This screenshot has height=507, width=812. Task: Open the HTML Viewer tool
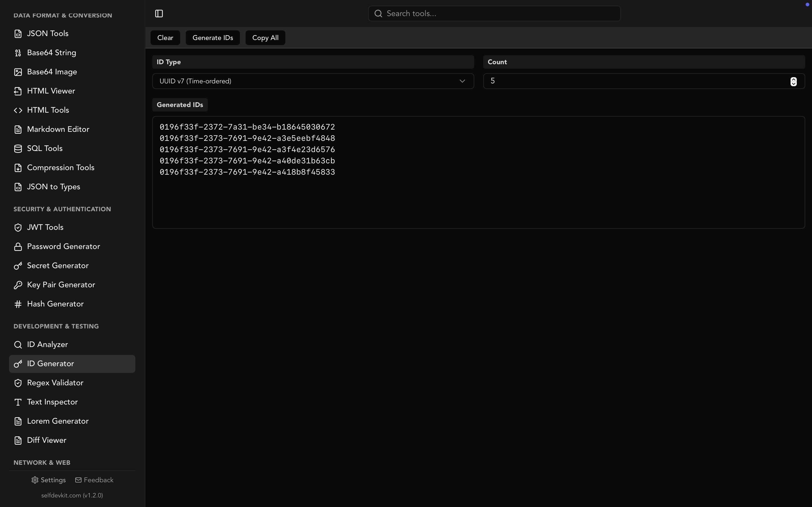tap(51, 91)
